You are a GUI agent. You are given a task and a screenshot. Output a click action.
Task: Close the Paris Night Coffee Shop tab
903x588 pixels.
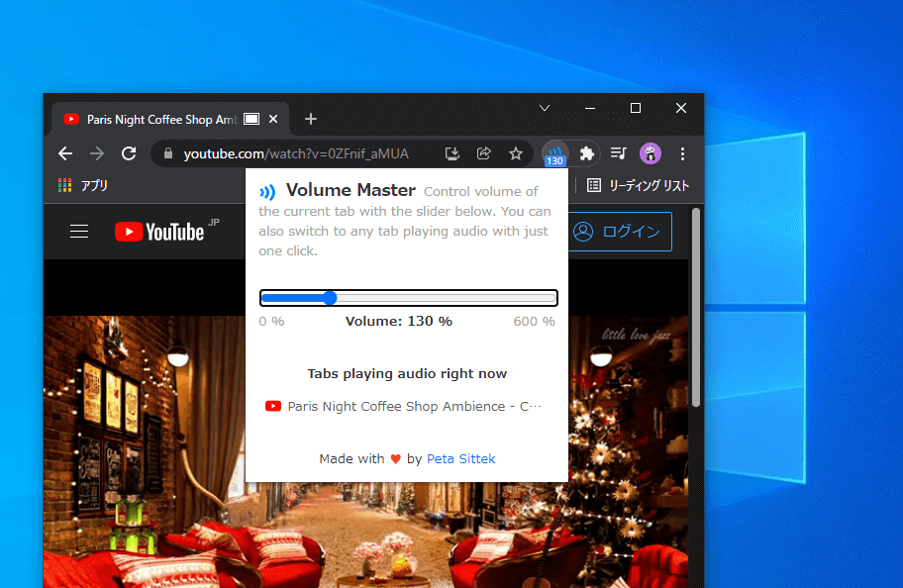[273, 119]
